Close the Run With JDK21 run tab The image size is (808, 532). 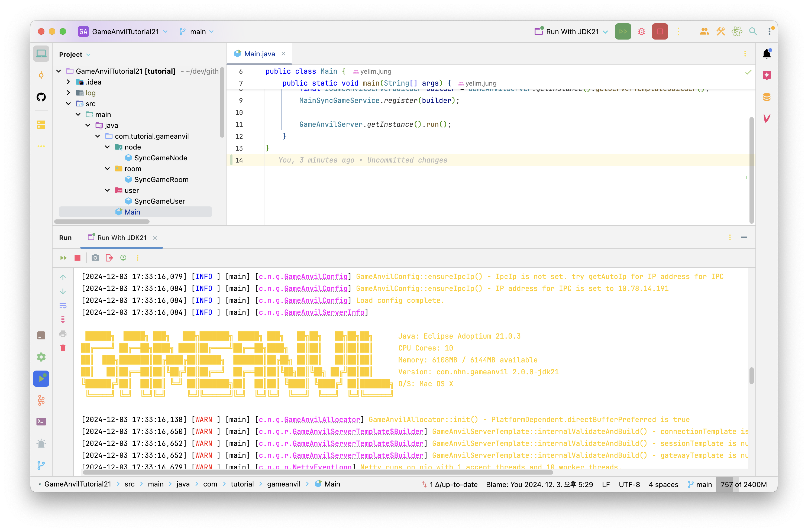coord(155,238)
